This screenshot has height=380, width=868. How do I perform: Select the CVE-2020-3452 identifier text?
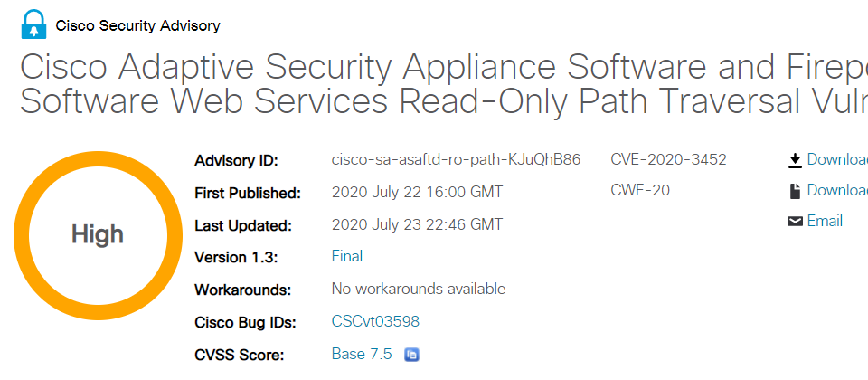[x=669, y=159]
